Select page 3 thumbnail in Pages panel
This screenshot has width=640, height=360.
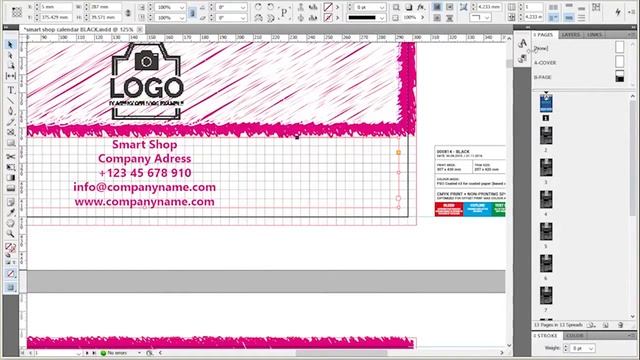pos(546,168)
